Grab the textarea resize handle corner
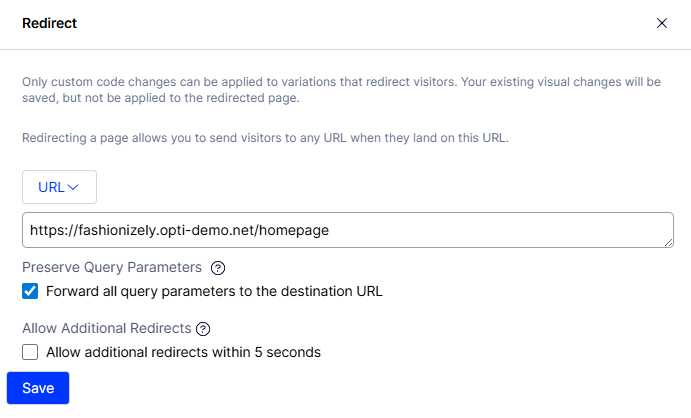This screenshot has height=418, width=691. 667,241
